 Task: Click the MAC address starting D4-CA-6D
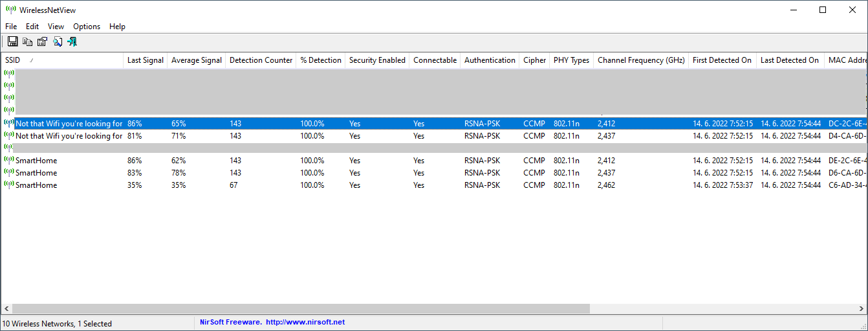coord(847,136)
